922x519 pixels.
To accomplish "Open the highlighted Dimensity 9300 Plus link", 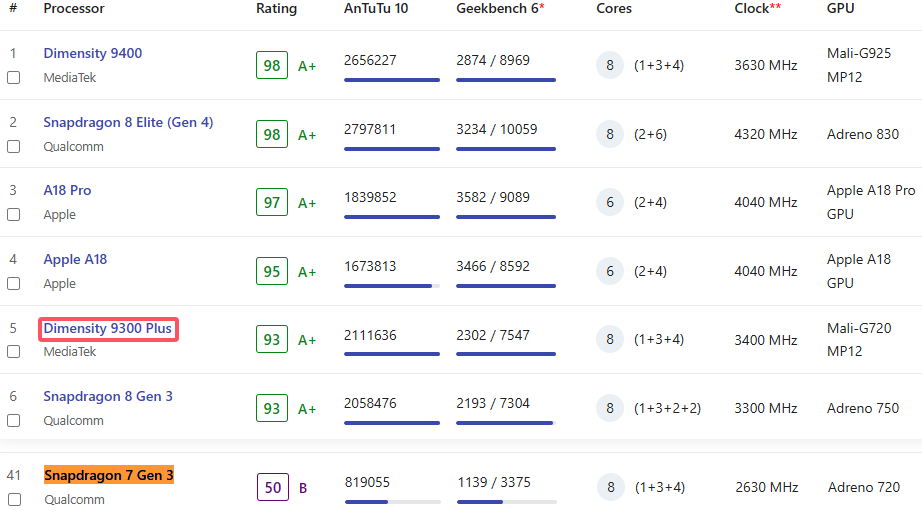I will pos(109,329).
